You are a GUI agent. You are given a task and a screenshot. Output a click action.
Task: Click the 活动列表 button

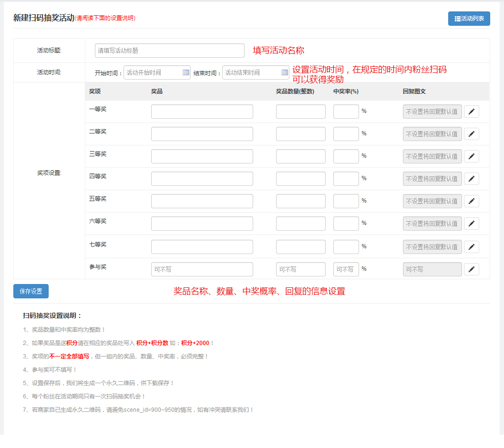(x=469, y=19)
